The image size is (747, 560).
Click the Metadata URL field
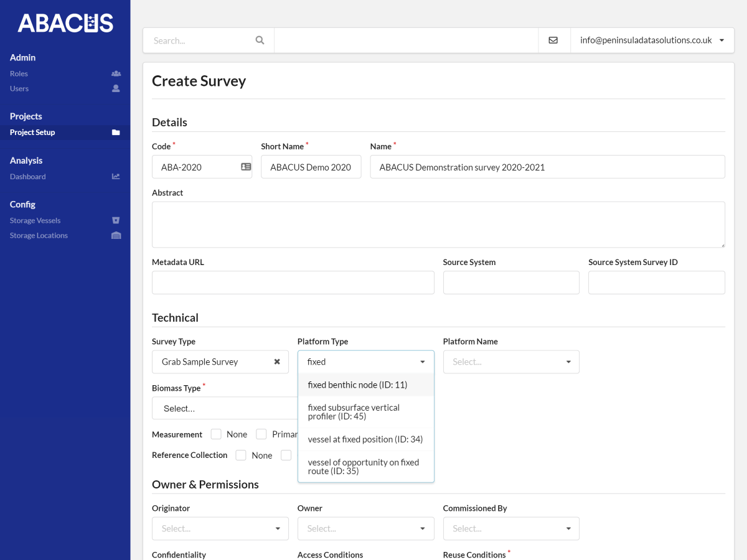point(293,282)
